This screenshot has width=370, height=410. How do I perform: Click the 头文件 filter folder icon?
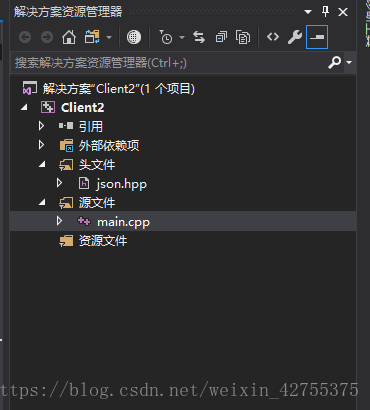pyautogui.click(x=66, y=164)
